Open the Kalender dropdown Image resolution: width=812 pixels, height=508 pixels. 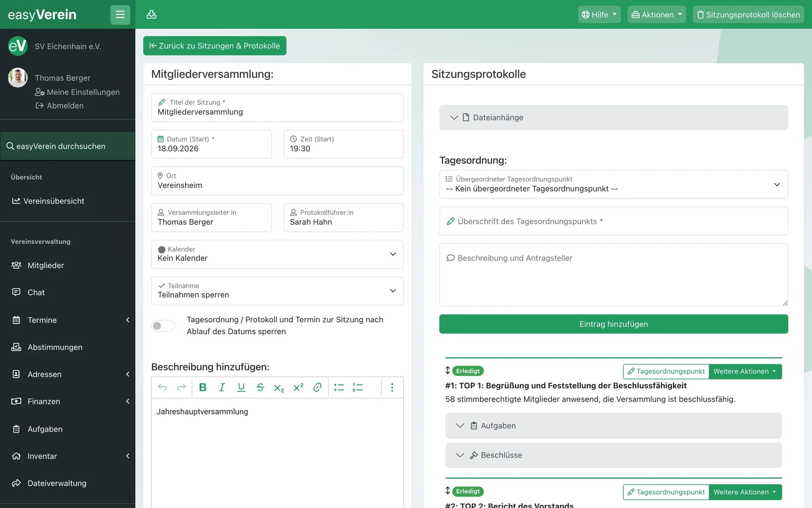tap(277, 254)
